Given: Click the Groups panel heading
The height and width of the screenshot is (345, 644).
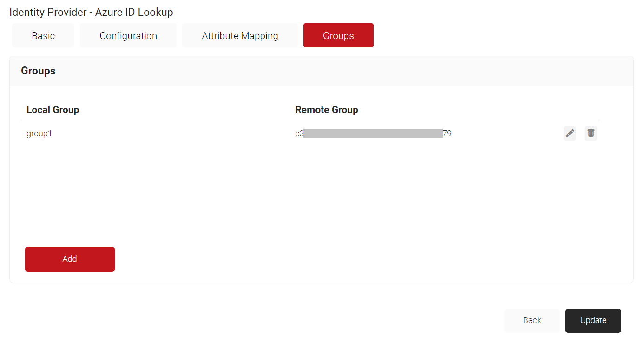Looking at the screenshot, I should point(38,71).
